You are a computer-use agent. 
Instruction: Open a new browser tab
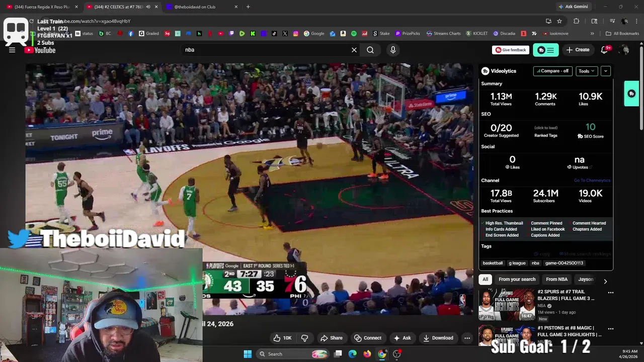(x=248, y=7)
